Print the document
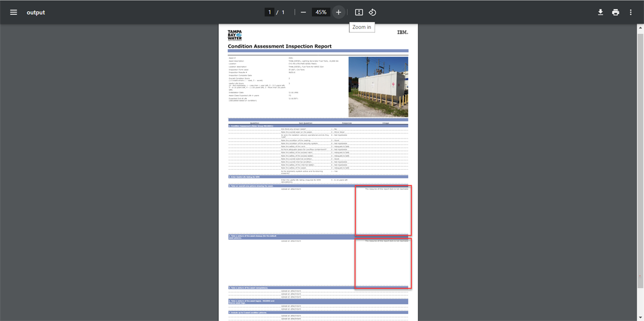Viewport: 644px width, 321px height. pos(616,12)
